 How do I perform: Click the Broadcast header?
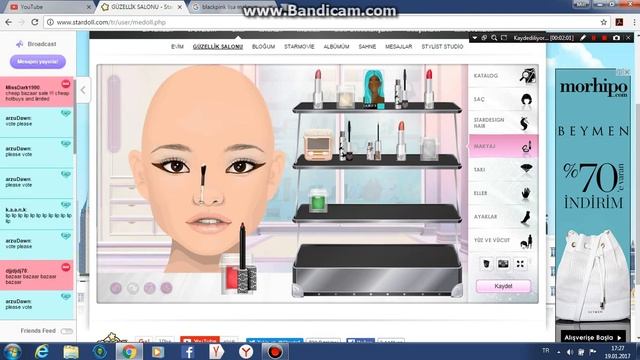(36, 44)
